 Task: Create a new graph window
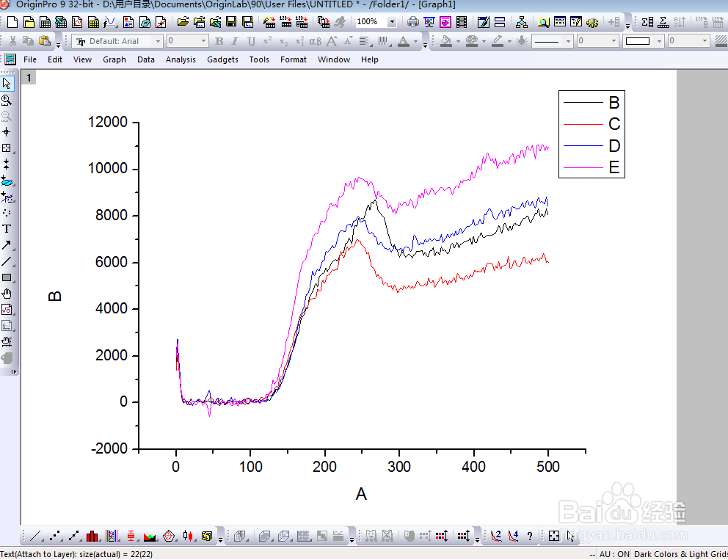point(77,22)
